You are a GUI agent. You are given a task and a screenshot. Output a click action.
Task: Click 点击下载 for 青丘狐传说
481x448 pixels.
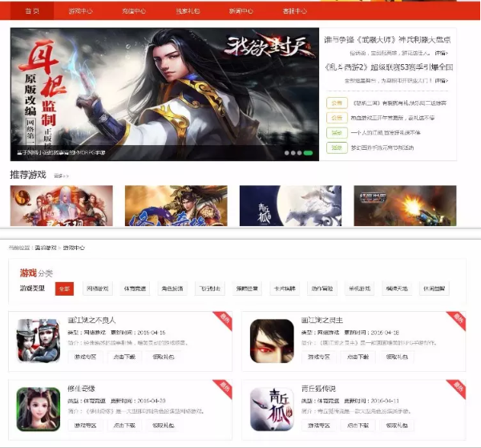[358, 426]
